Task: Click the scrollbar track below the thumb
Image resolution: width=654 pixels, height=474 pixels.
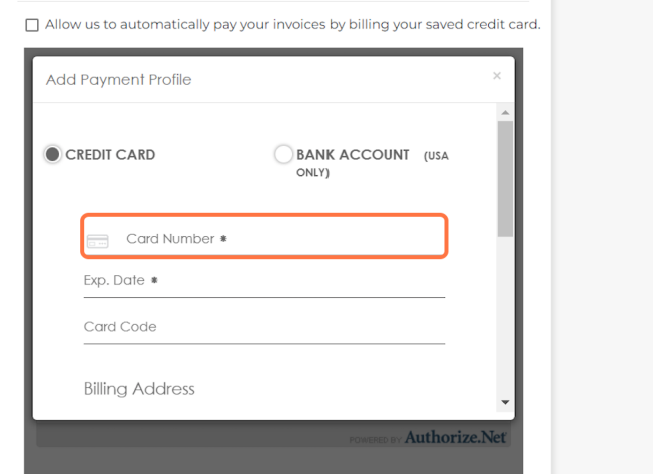Action: 505,315
